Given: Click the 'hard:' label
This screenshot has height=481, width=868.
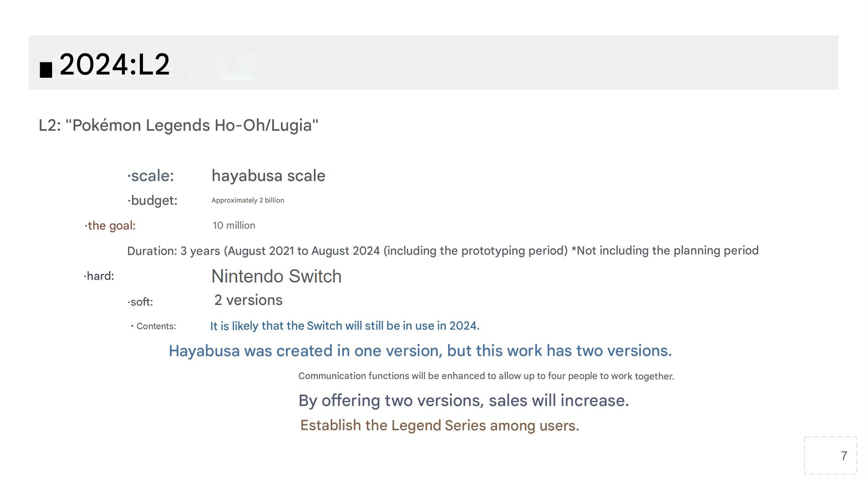Looking at the screenshot, I should coord(99,276).
